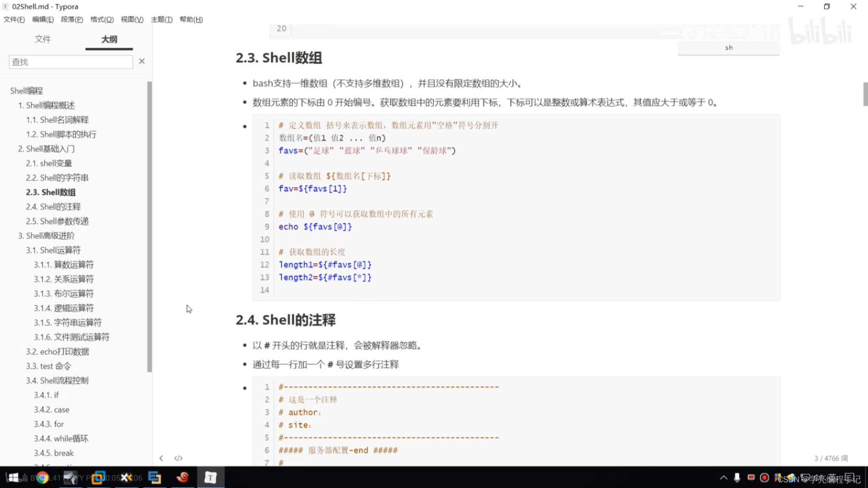Click search input field in sidebar
The width and height of the screenshot is (868, 488).
point(70,61)
